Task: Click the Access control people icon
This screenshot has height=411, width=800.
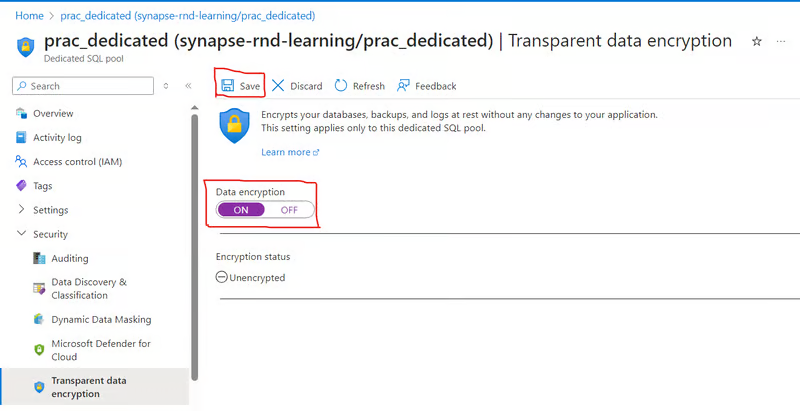Action: 21,162
